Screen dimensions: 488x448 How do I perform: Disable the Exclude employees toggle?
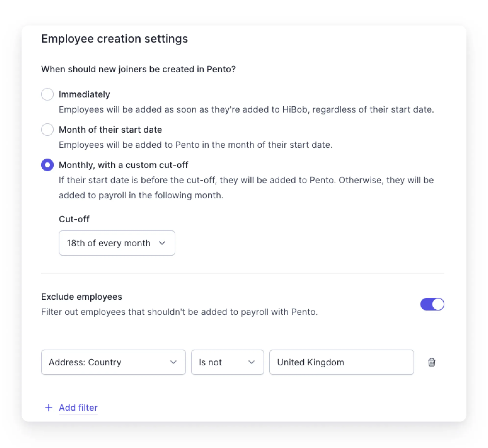(x=432, y=304)
